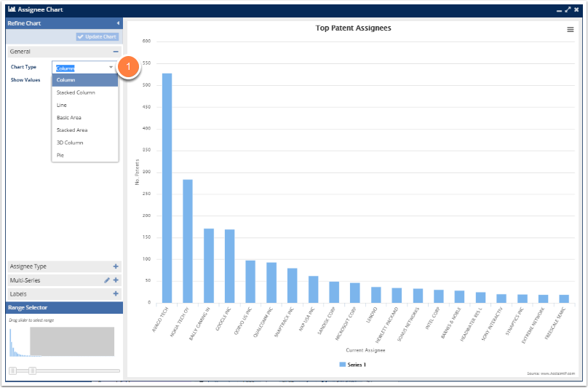The height and width of the screenshot is (388, 588).
Task: Click the Current Assignee axis label
Action: 365,350
